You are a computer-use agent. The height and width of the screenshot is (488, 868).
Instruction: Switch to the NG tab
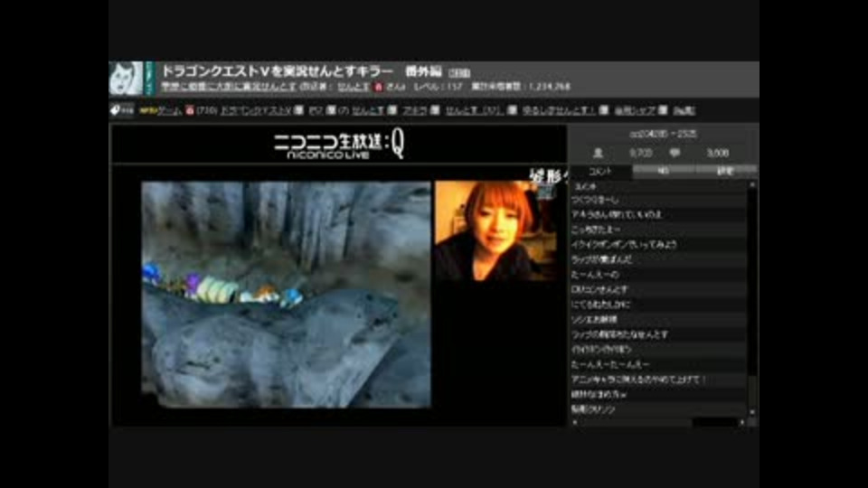[663, 172]
